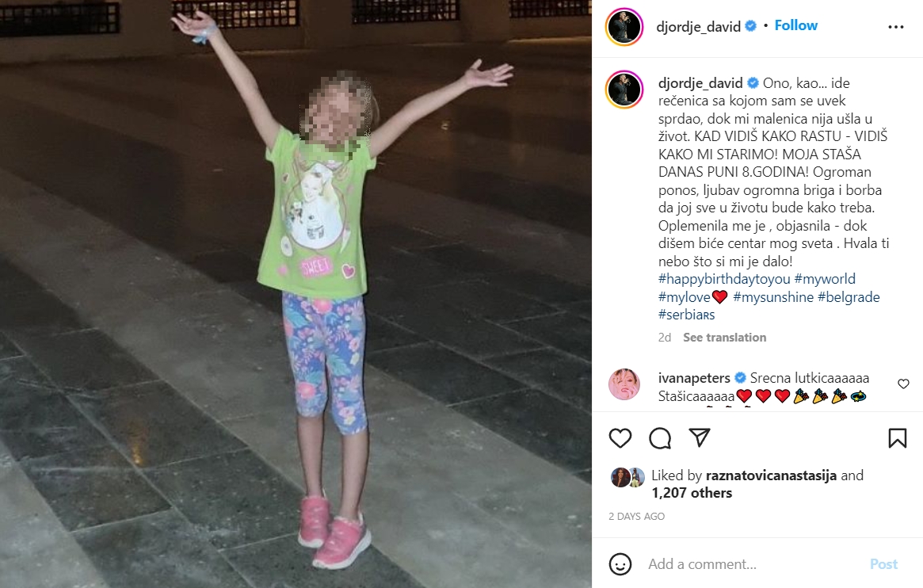Open the emoji picker smiley icon
Viewport: 923px width, 588px height.
coord(620,564)
